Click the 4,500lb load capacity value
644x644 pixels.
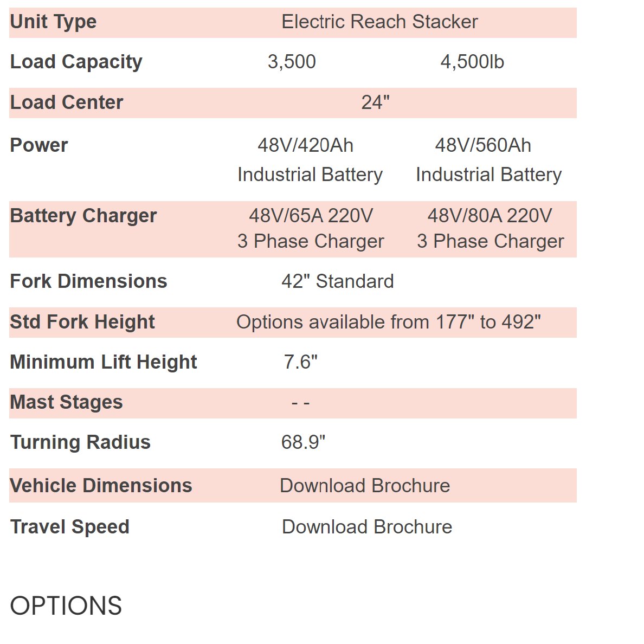pyautogui.click(x=472, y=62)
